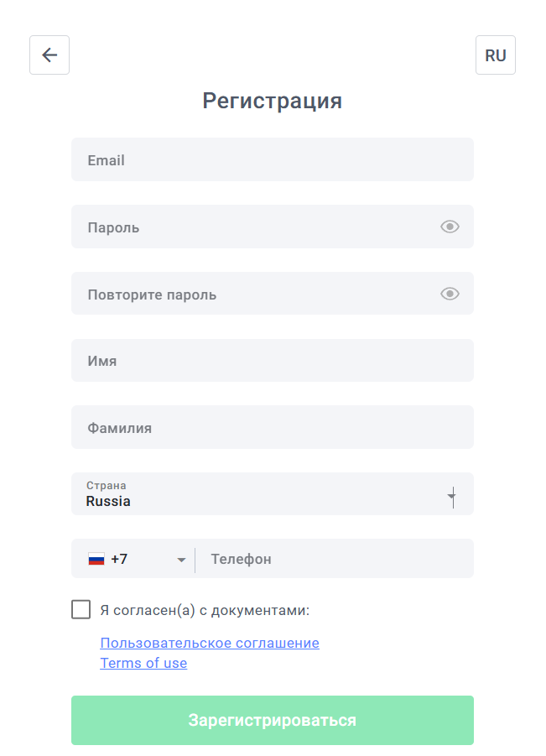Reveal the Повторите пароль field contents

[450, 294]
